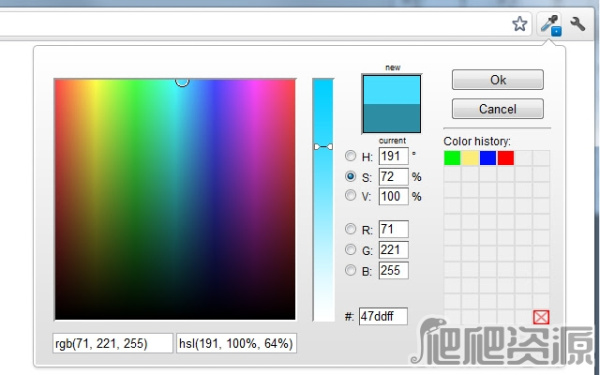Screen dimensions: 600x375
Task: Focus the V value field showing 100
Action: coord(393,196)
